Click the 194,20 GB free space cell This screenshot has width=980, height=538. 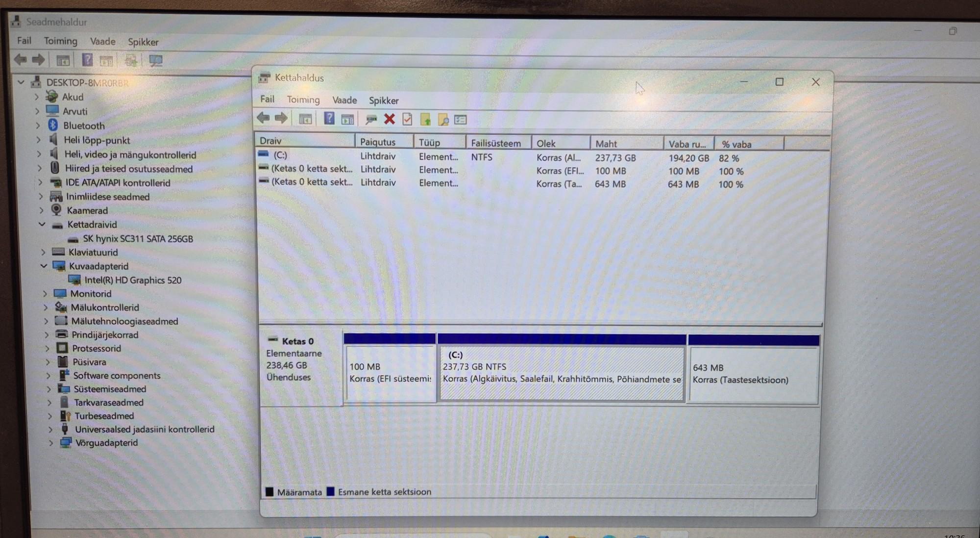pos(688,158)
